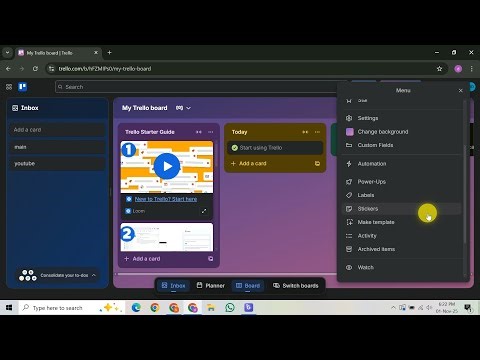
Task: Expand the Loom video card
Action: (x=204, y=211)
